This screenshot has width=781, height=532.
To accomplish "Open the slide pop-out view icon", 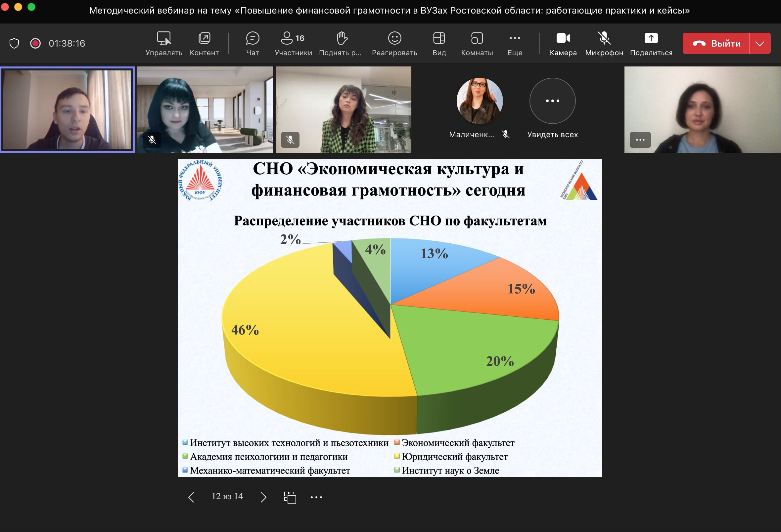I will pos(290,497).
